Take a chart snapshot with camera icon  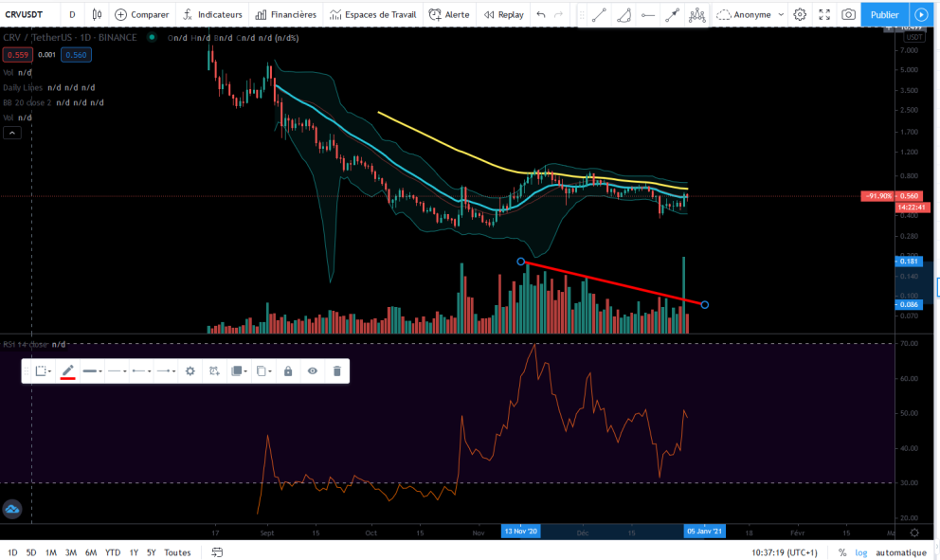click(848, 14)
